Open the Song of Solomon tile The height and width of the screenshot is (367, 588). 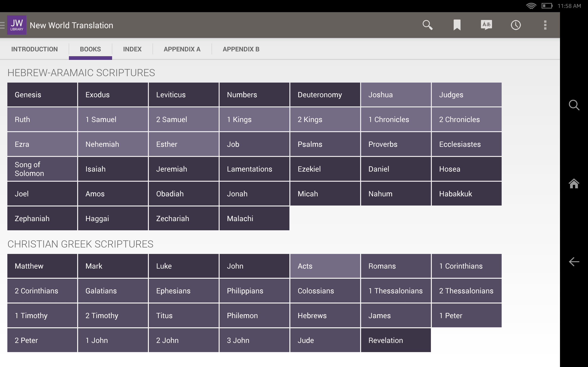[x=42, y=169]
